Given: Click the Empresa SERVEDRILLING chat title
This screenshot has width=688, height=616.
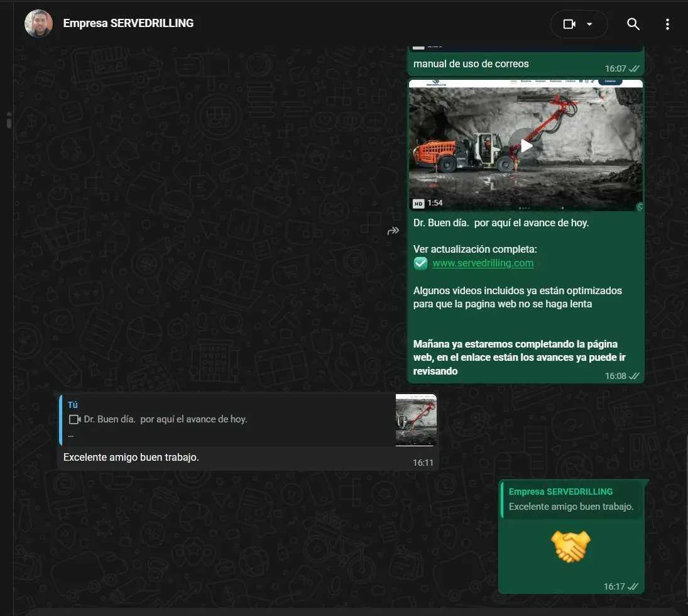Looking at the screenshot, I should coord(128,23).
